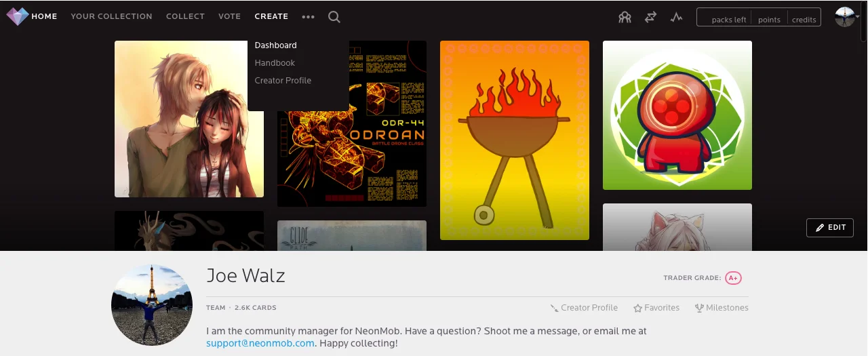Viewport: 868px width, 356px height.
Task: Click the Milestones trophy icon
Action: click(x=699, y=308)
